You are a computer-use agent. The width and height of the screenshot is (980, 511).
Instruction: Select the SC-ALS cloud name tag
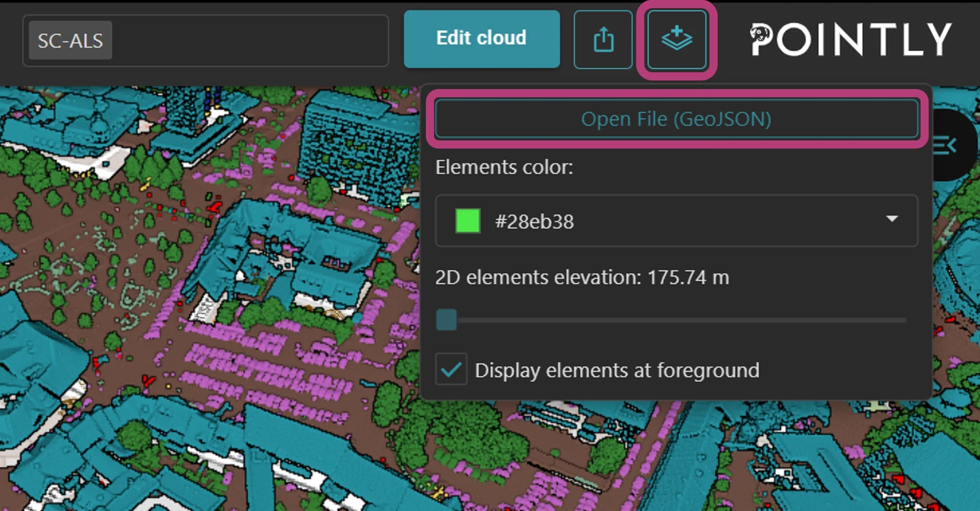(x=70, y=40)
